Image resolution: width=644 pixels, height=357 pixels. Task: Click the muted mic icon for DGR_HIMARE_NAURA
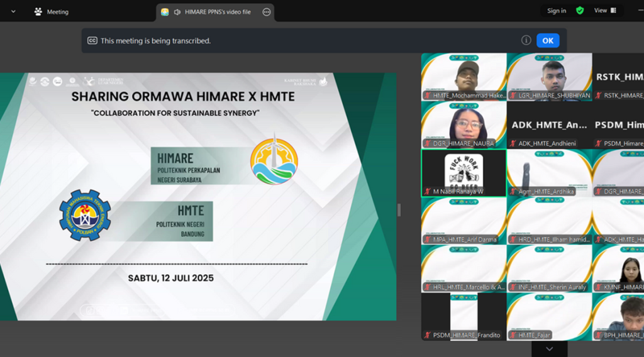(428, 143)
